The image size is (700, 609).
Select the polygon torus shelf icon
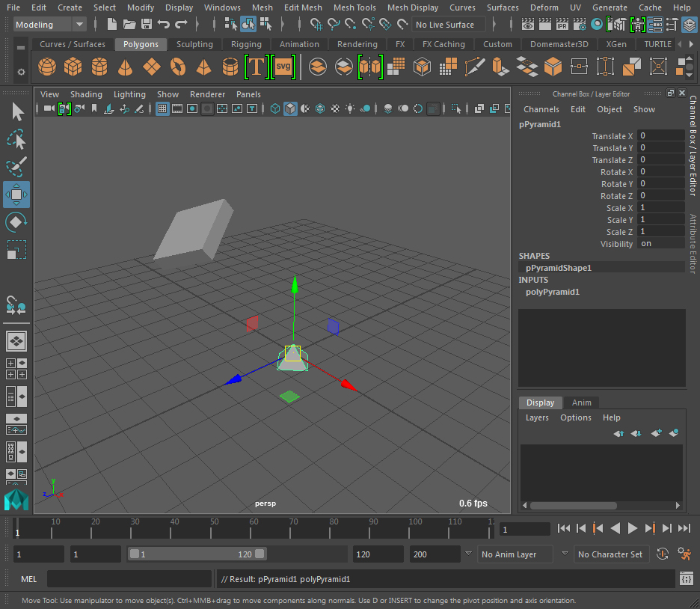click(x=177, y=67)
